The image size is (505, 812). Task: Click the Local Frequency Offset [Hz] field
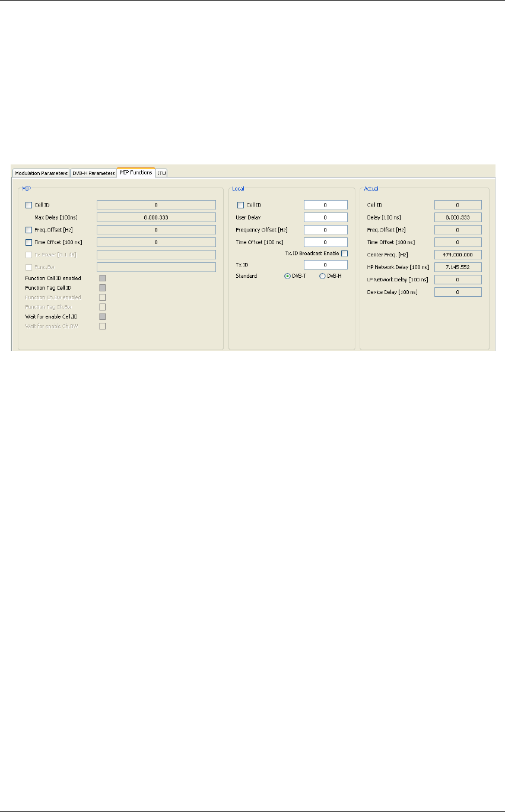click(325, 230)
